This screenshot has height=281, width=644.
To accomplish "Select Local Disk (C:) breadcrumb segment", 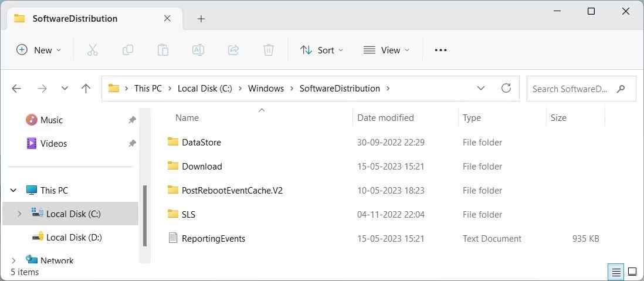I will (x=205, y=89).
